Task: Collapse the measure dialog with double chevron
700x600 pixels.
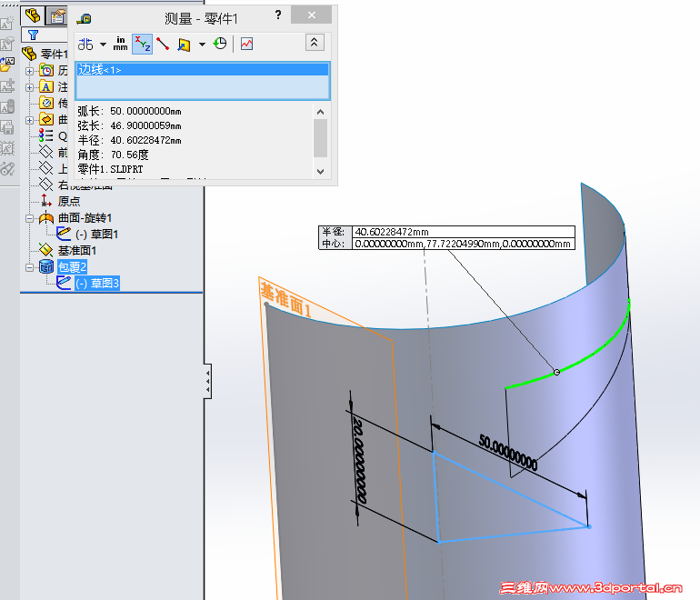Action: pyautogui.click(x=315, y=43)
